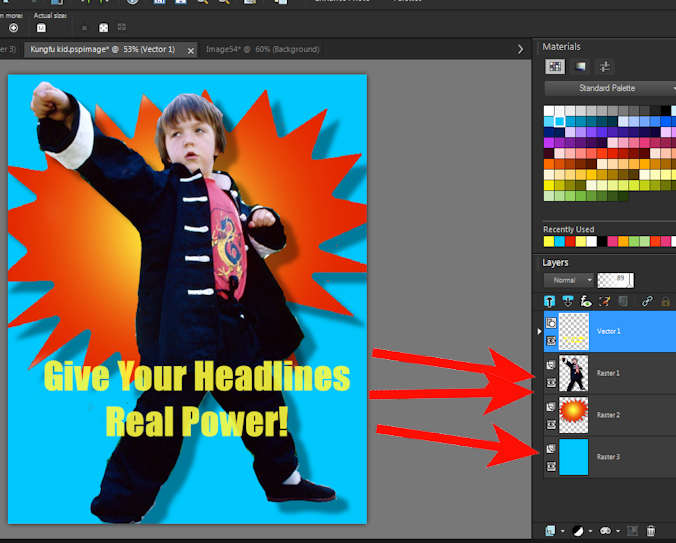The height and width of the screenshot is (543, 676).
Task: Click the Layers edit selection icon
Action: pyautogui.click(x=604, y=301)
